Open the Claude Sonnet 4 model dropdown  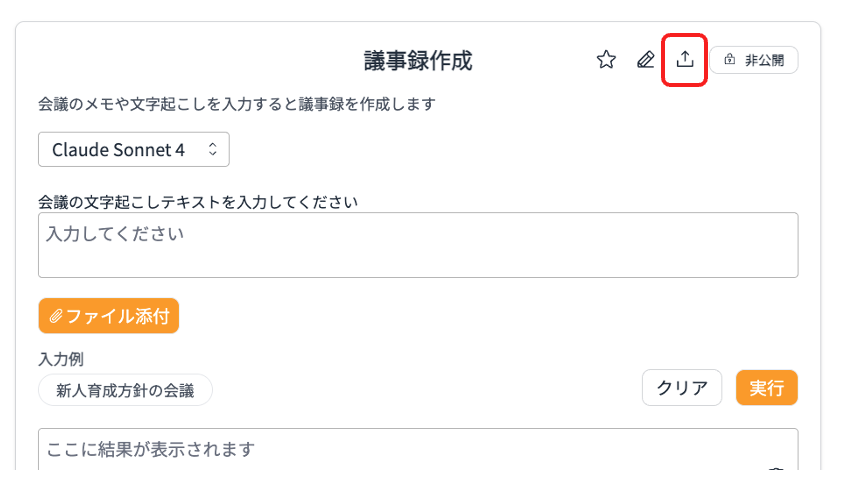[134, 149]
